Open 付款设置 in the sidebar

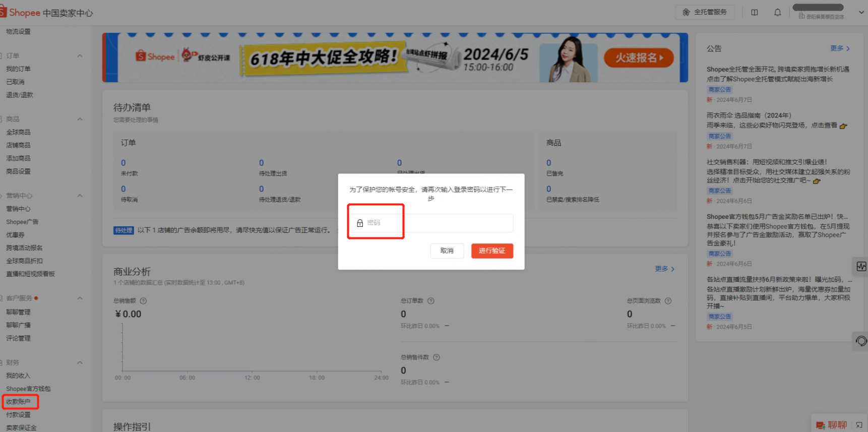coord(18,415)
